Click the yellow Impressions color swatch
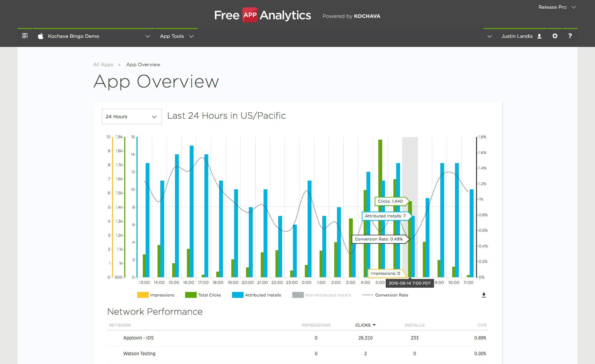The height and width of the screenshot is (364, 595). [x=143, y=295]
